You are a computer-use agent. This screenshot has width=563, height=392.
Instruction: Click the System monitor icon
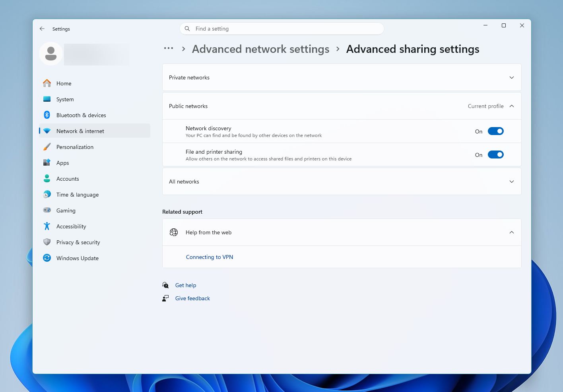tap(47, 99)
